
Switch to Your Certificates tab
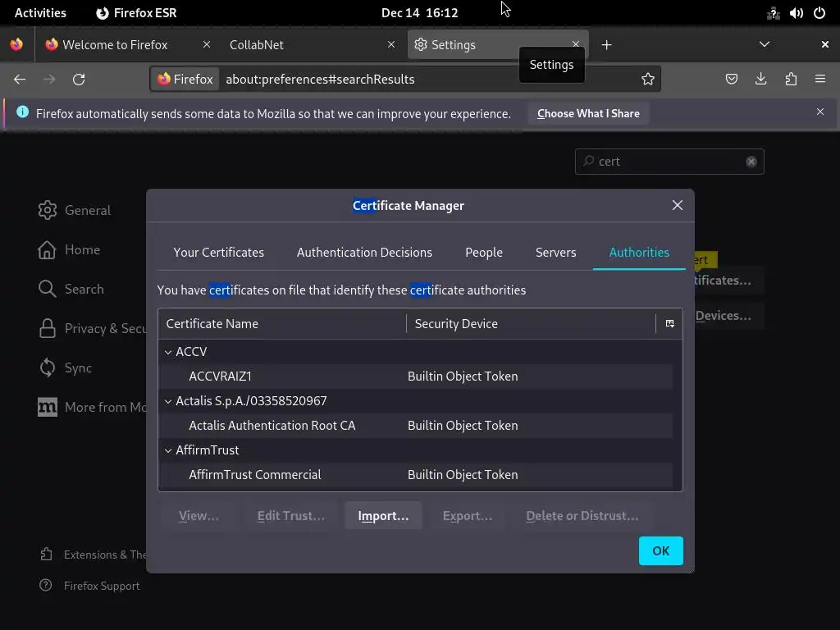[218, 253]
